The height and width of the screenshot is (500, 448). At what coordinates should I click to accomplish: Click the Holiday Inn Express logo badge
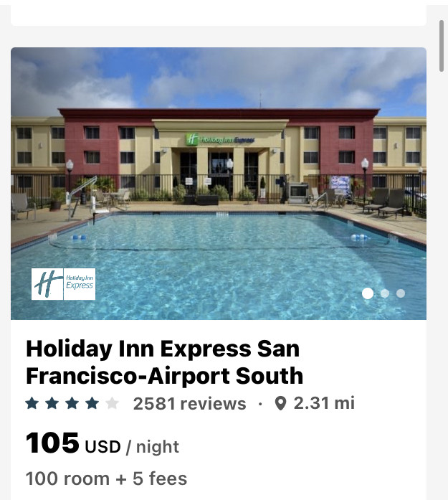63,284
